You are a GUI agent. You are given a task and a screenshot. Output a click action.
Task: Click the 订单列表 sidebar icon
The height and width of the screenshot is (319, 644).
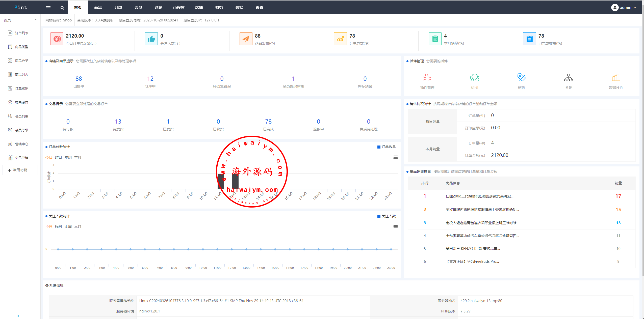point(10,33)
